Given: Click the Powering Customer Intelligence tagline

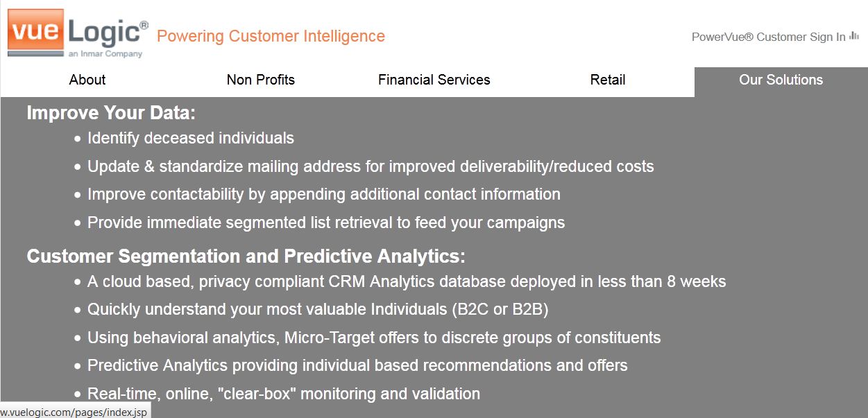Looking at the screenshot, I should pos(271,36).
